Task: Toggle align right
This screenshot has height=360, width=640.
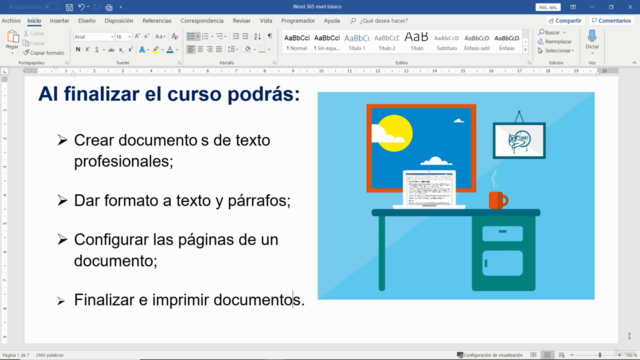Action: coord(209,49)
